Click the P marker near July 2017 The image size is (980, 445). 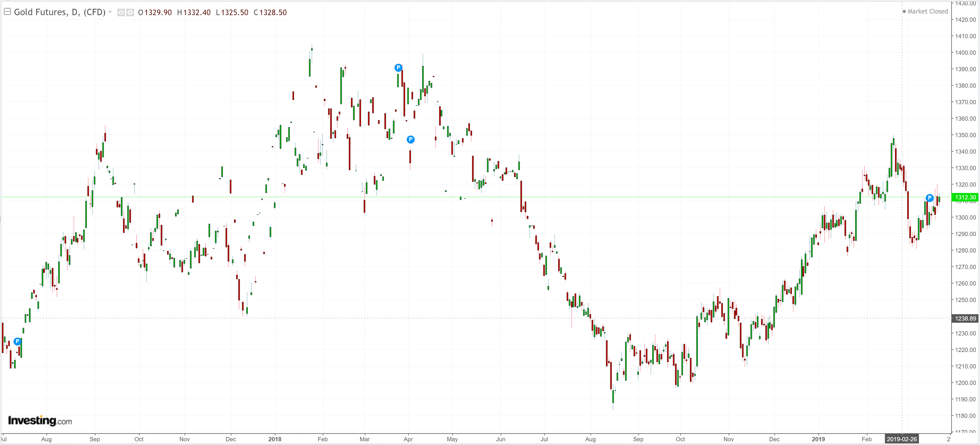[x=18, y=341]
